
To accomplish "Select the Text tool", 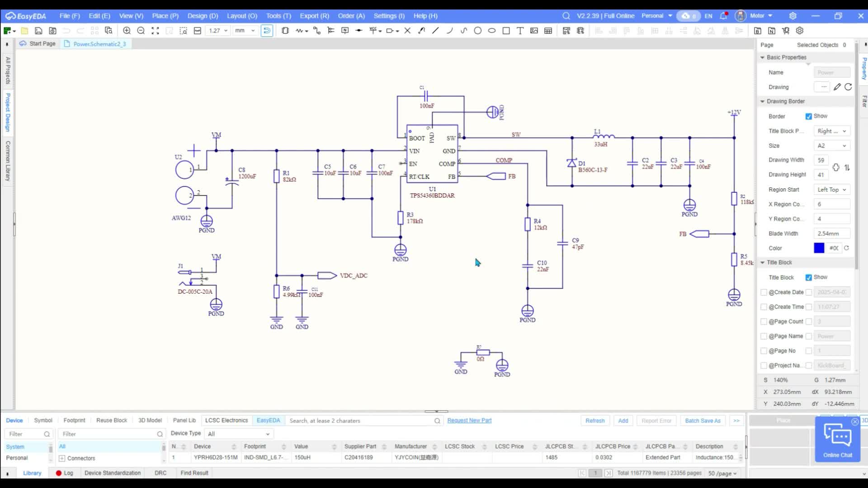I will pos(520,31).
